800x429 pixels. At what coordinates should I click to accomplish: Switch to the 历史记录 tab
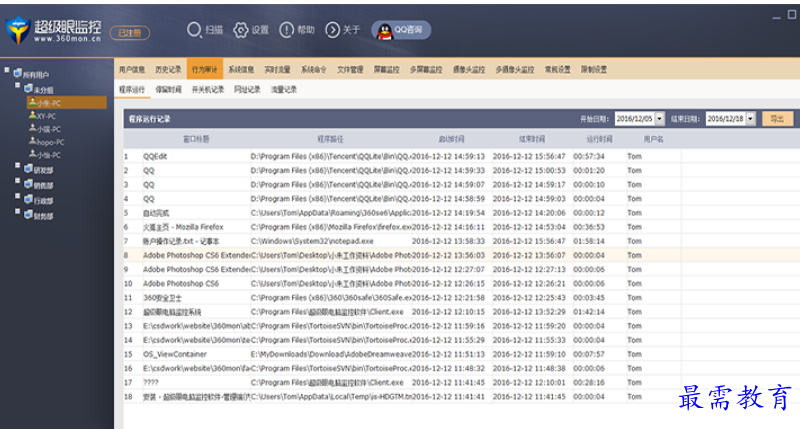[x=168, y=70]
